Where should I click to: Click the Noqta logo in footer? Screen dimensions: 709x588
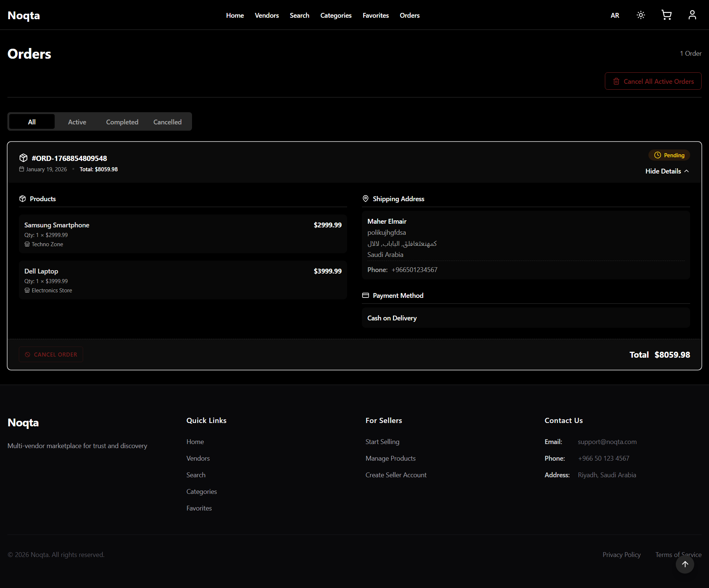tap(23, 423)
